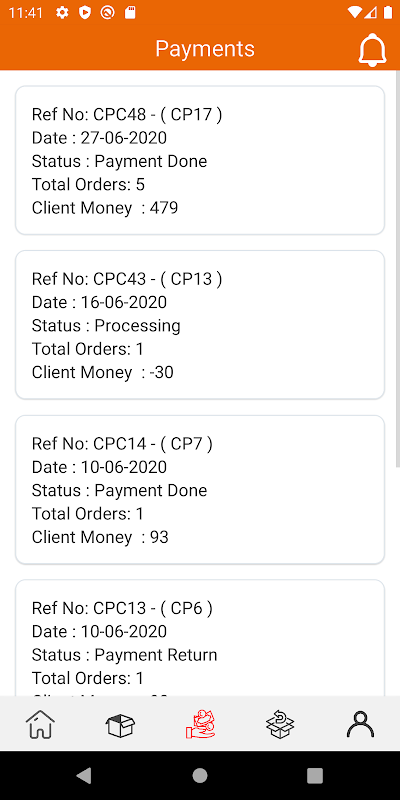
Task: Select the 'Status : Processing' line
Action: click(x=106, y=326)
